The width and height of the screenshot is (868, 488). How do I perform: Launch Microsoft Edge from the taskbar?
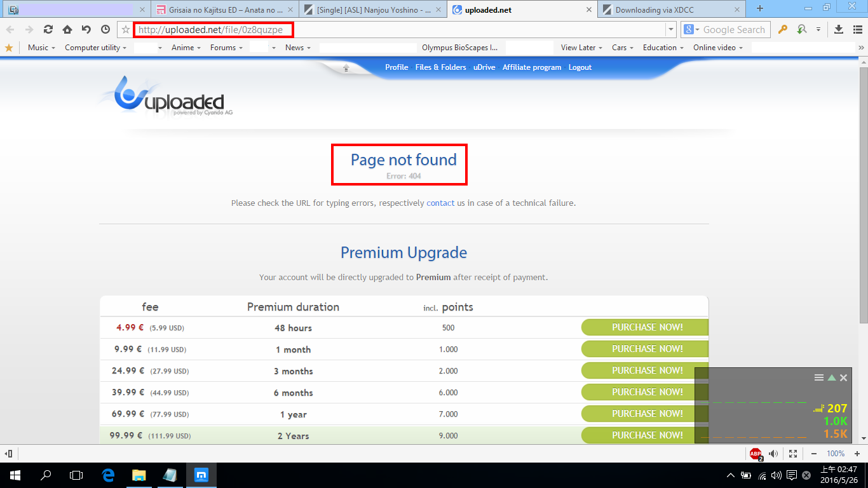tap(108, 475)
